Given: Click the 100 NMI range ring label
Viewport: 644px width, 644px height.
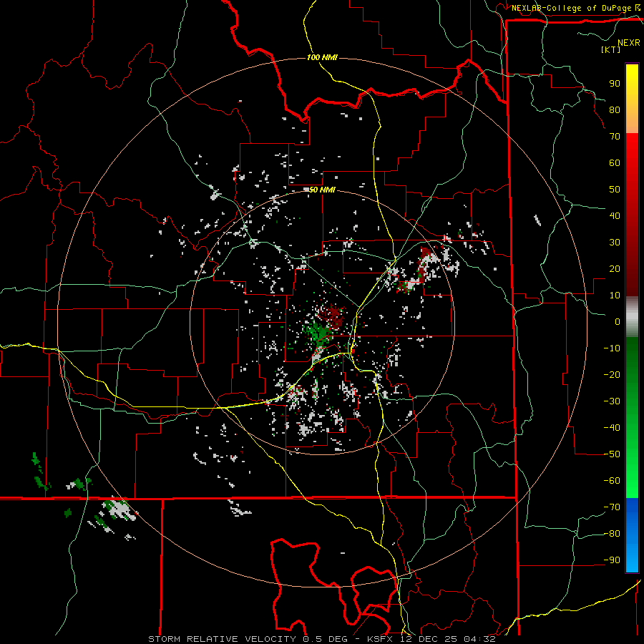Looking at the screenshot, I should 322,57.
